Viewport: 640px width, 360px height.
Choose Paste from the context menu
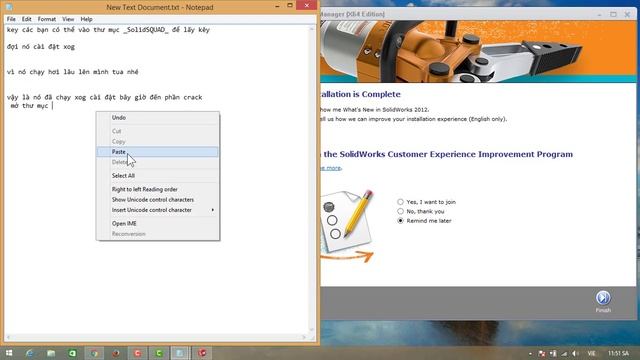tap(158, 152)
